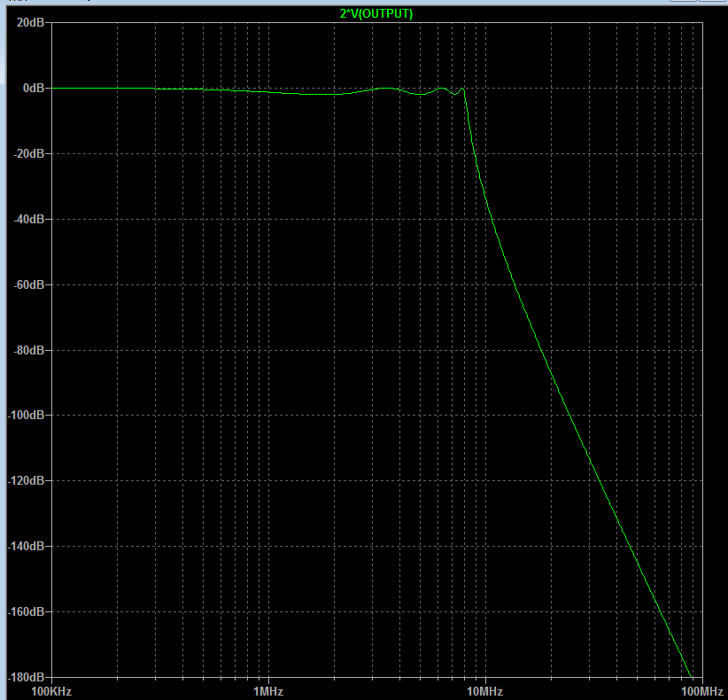
Task: Click the -40dB axis label
Action: [x=29, y=219]
